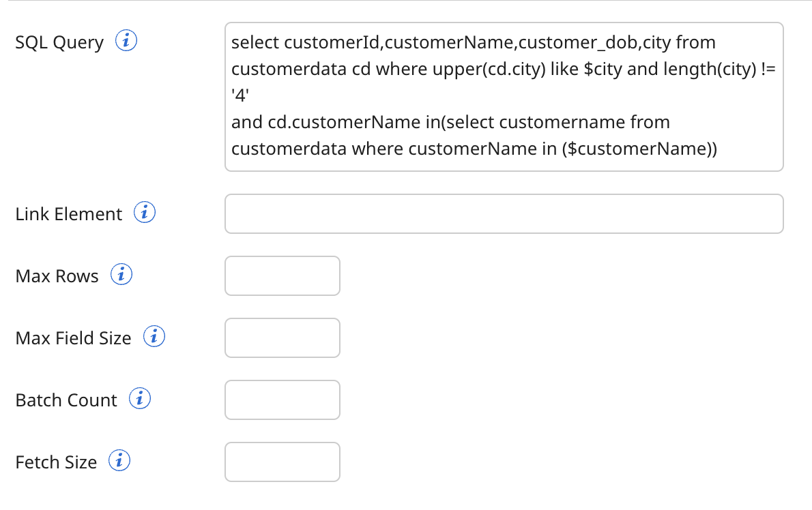Focus the Link Element input field
The width and height of the screenshot is (812, 510).
[504, 213]
